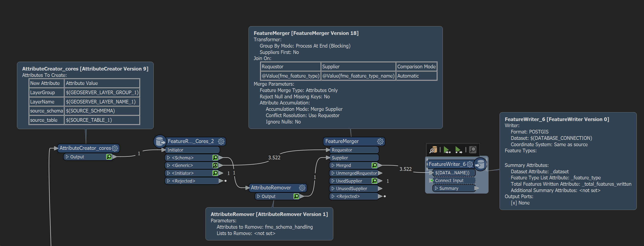
Task: Select the FeatureWriter_6 transformer title
Action: tap(447, 164)
